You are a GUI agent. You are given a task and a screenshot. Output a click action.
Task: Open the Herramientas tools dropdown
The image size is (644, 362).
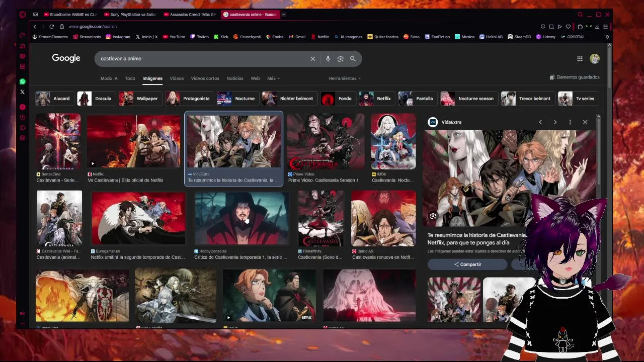[x=345, y=78]
